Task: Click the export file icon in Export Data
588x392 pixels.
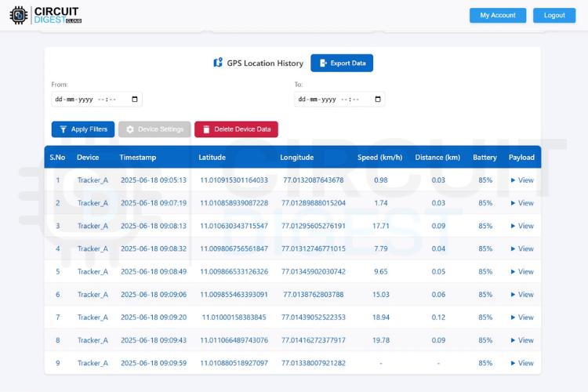Action: coord(323,63)
